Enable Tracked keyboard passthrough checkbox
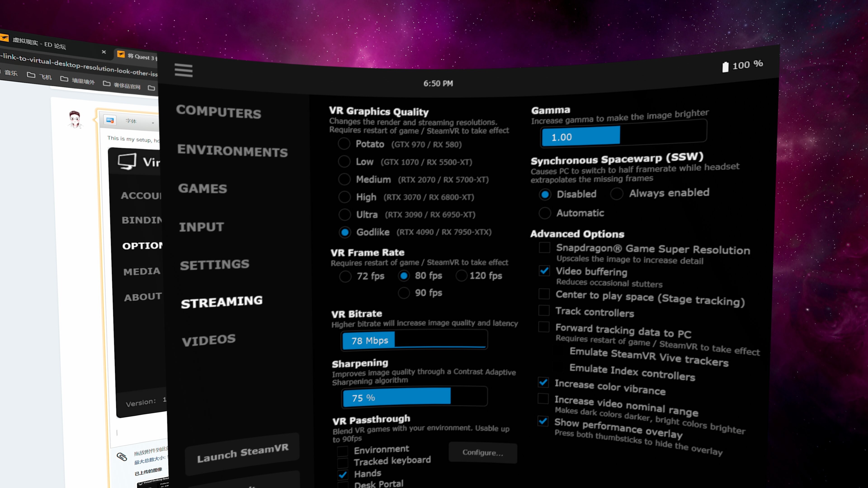The height and width of the screenshot is (488, 868). click(343, 463)
